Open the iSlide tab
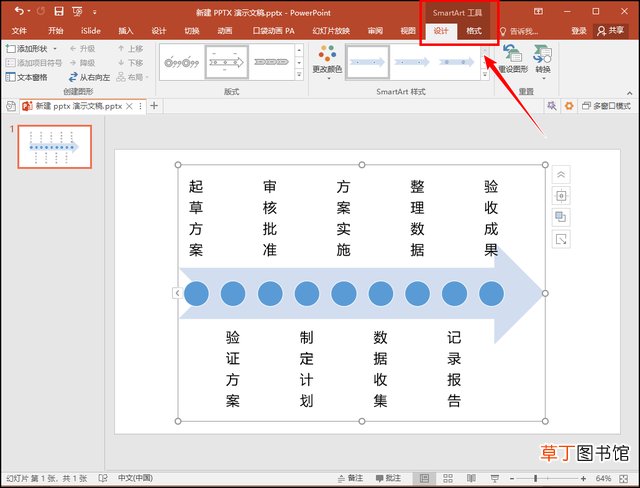 (91, 31)
